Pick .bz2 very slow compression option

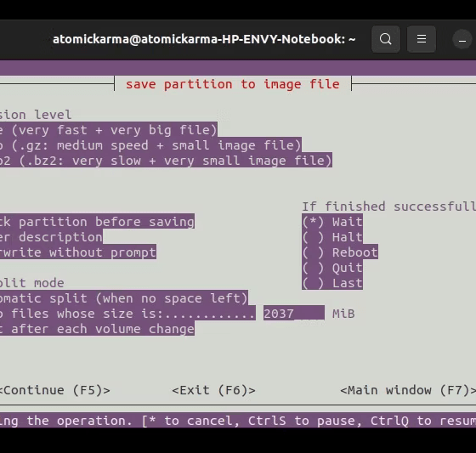click(166, 161)
